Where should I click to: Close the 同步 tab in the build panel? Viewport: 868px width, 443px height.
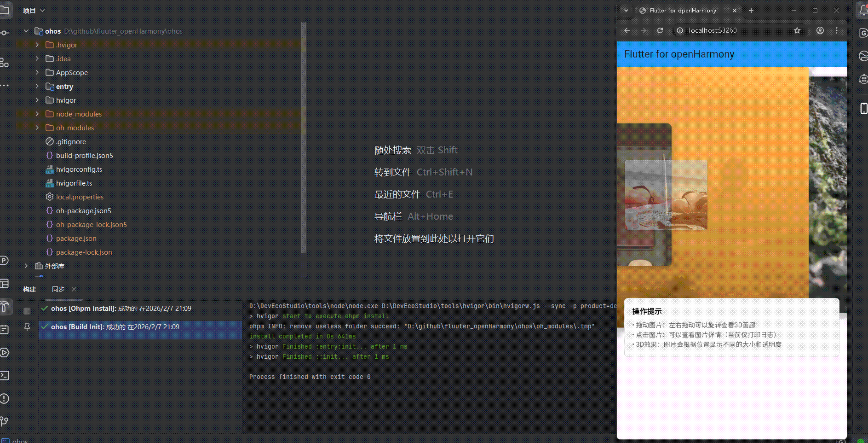click(74, 289)
